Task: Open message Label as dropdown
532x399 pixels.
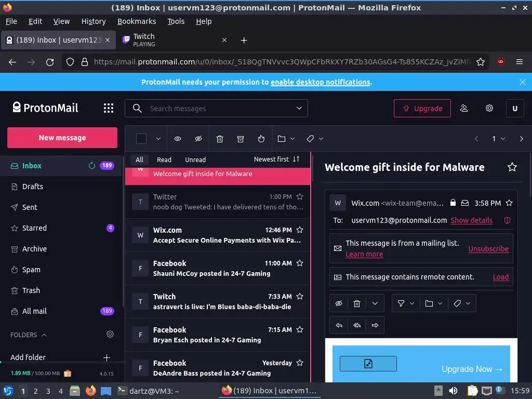Action: coord(462,303)
